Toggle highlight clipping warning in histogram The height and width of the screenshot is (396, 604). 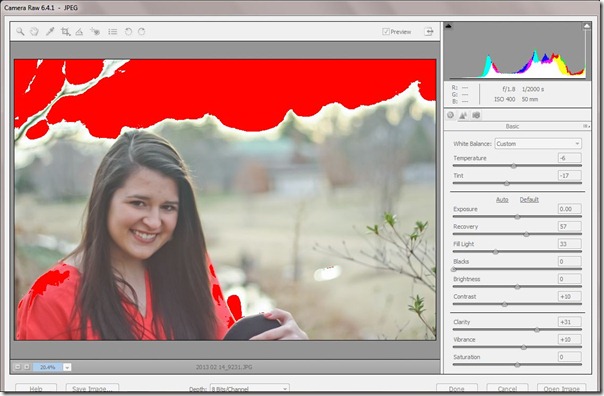[586, 26]
